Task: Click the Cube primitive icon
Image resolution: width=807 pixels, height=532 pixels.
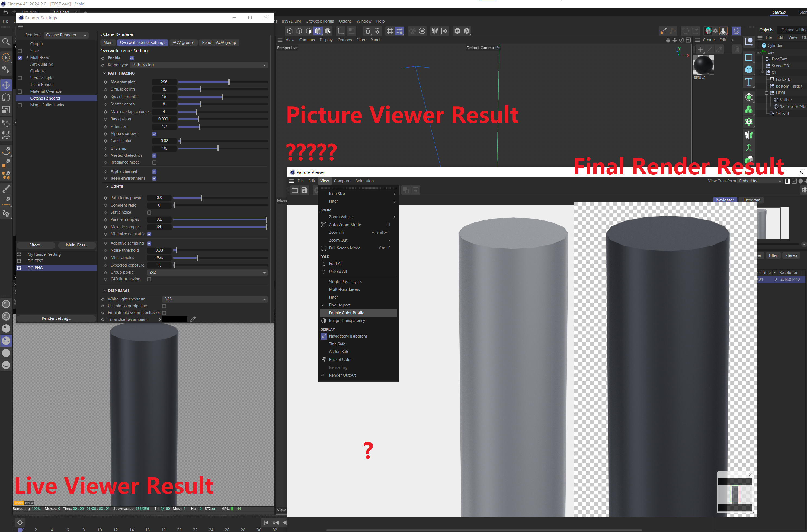Action: (x=749, y=70)
